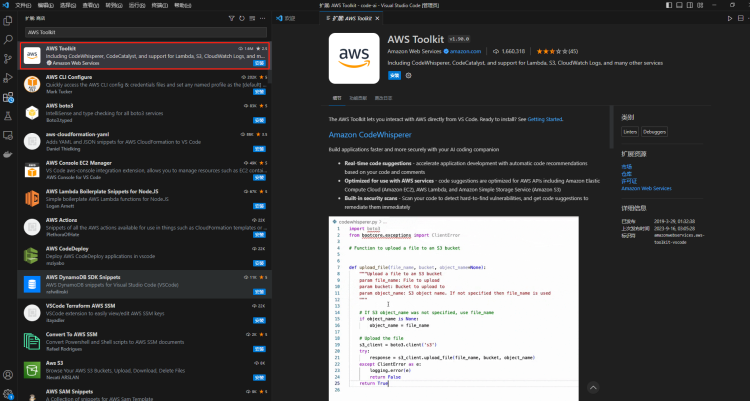750x401 pixels.
Task: Open customize layout icon in title bar
Action: (x=700, y=5)
